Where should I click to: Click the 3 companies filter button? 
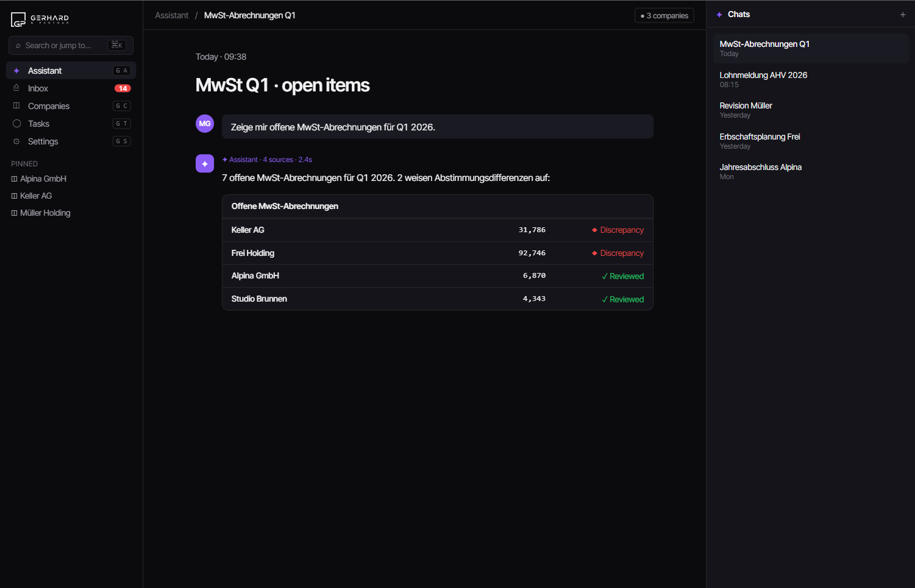pos(664,16)
